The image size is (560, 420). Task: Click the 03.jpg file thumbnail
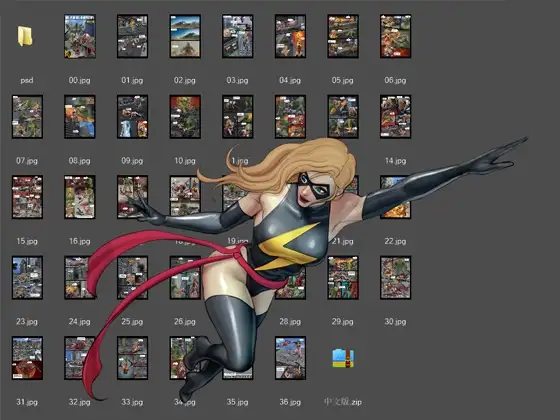(238, 36)
